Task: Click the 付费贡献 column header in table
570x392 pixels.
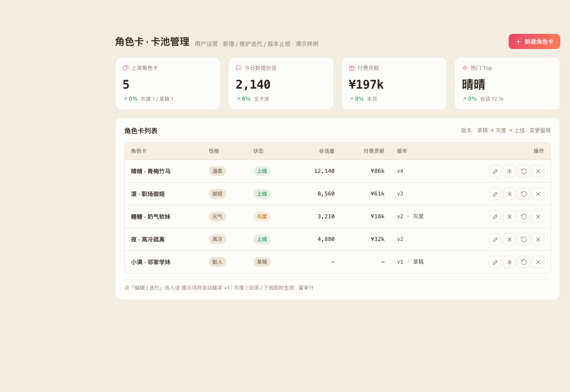Action: pos(374,151)
